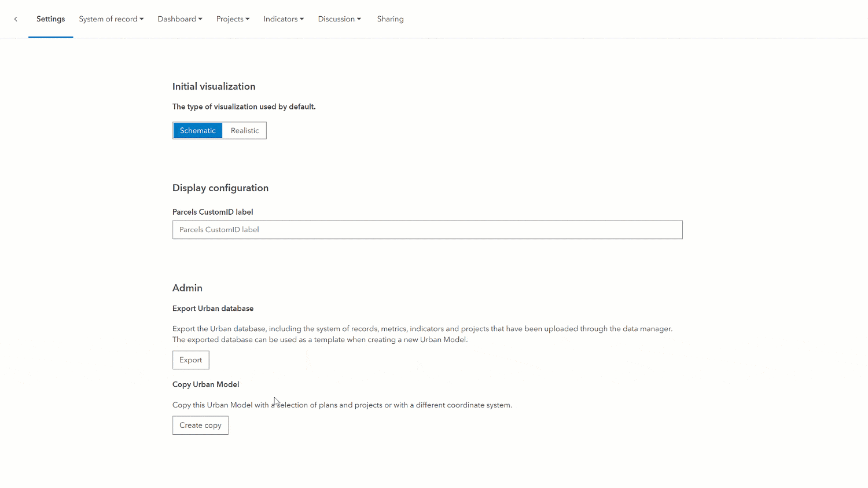Click the text 'The type of visualization used by default.'
This screenshot has width=868, height=488.
[244, 107]
